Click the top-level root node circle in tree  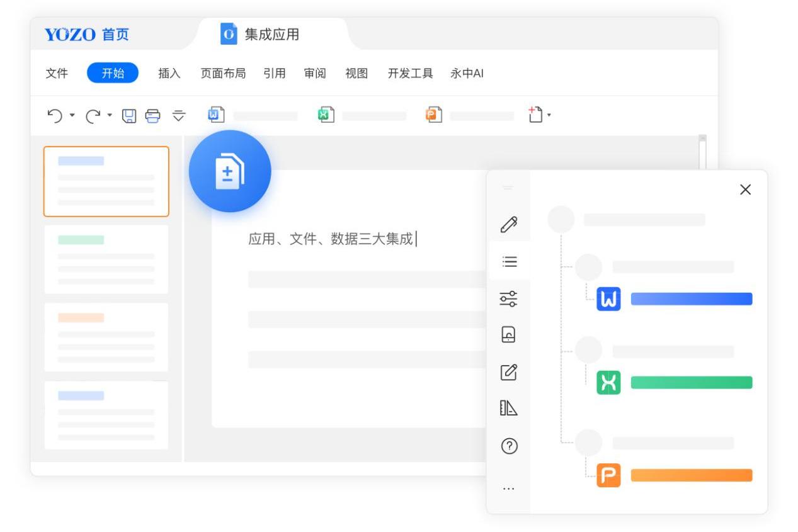pos(561,219)
